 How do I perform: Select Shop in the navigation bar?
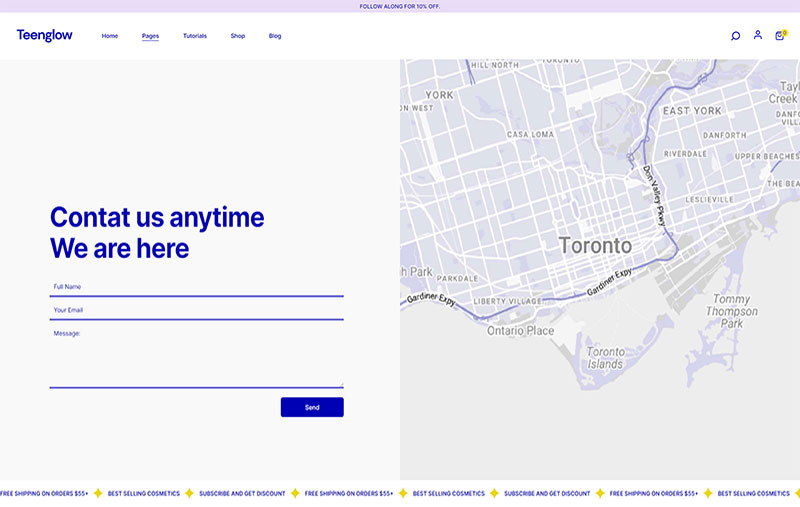[237, 36]
